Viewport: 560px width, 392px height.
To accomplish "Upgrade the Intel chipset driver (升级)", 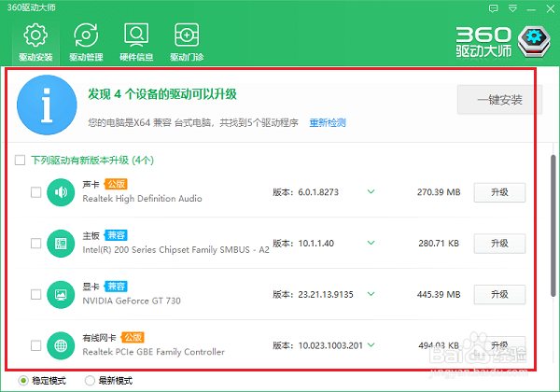I will 499,244.
